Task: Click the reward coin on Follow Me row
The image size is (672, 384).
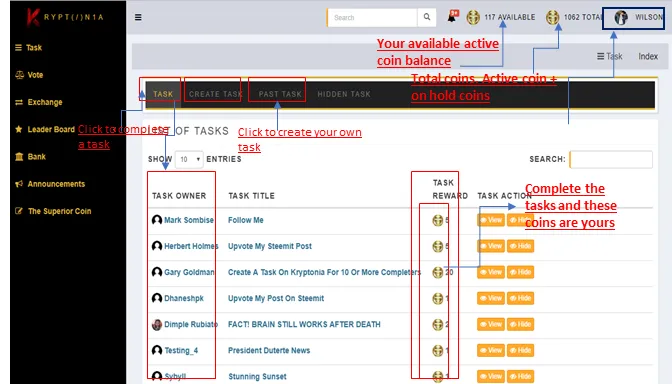Action: tap(438, 220)
